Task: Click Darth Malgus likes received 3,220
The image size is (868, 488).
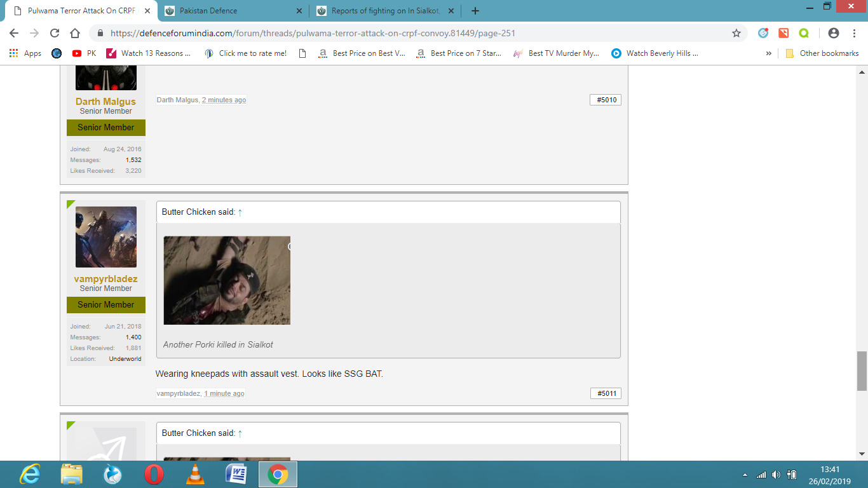Action: (133, 171)
